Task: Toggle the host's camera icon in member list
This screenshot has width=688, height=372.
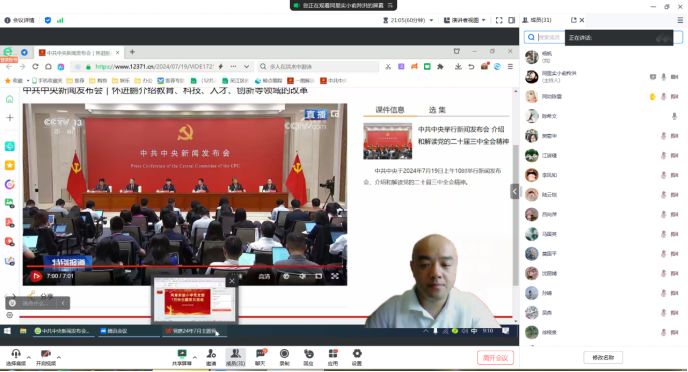Action: pos(675,77)
